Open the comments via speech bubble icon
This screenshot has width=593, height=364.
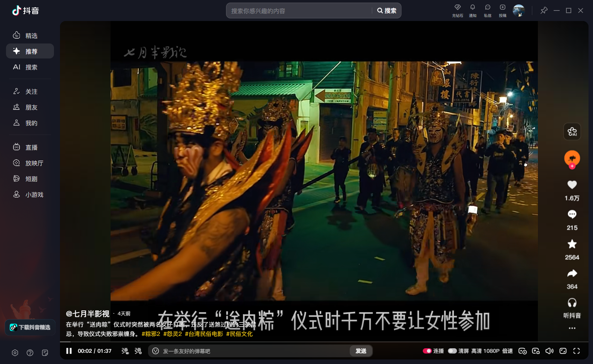572,214
